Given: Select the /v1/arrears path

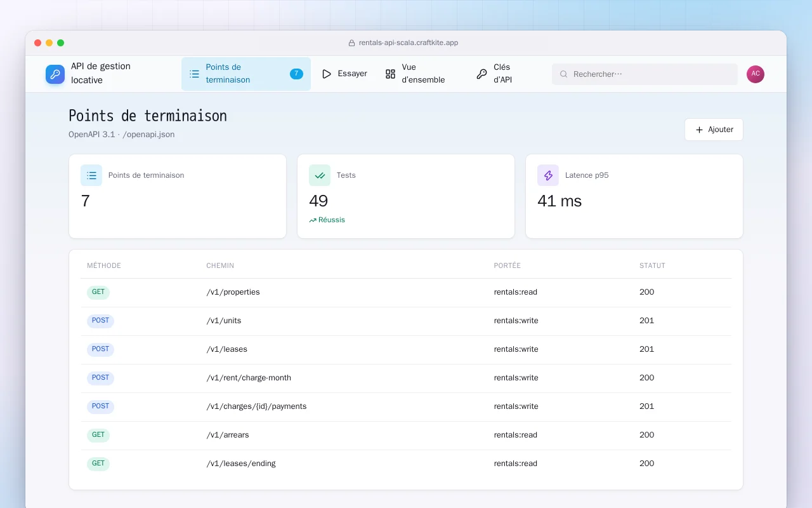Looking at the screenshot, I should 227,435.
